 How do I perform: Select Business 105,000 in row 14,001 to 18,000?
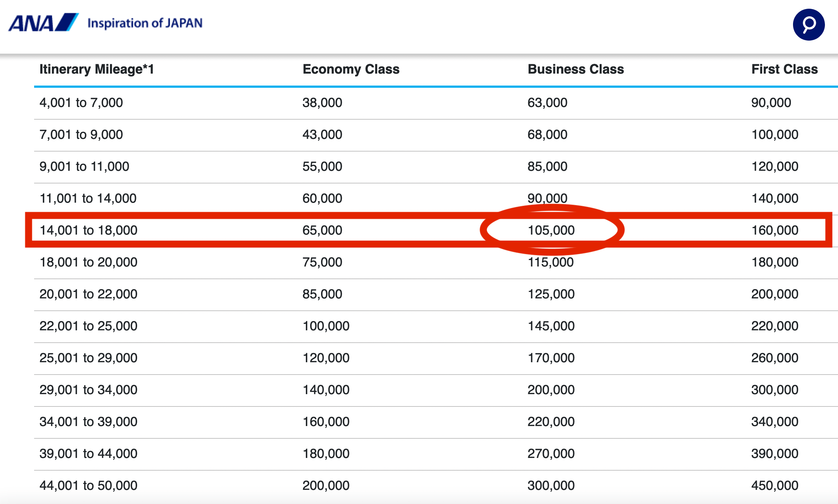click(x=551, y=230)
